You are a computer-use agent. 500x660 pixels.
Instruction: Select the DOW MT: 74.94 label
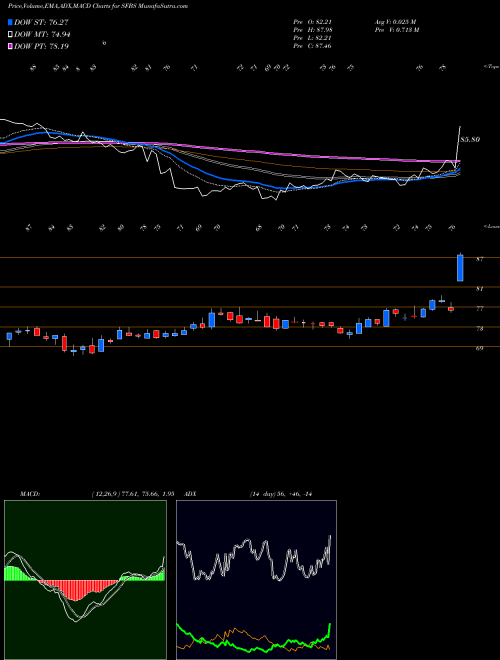coord(42,35)
